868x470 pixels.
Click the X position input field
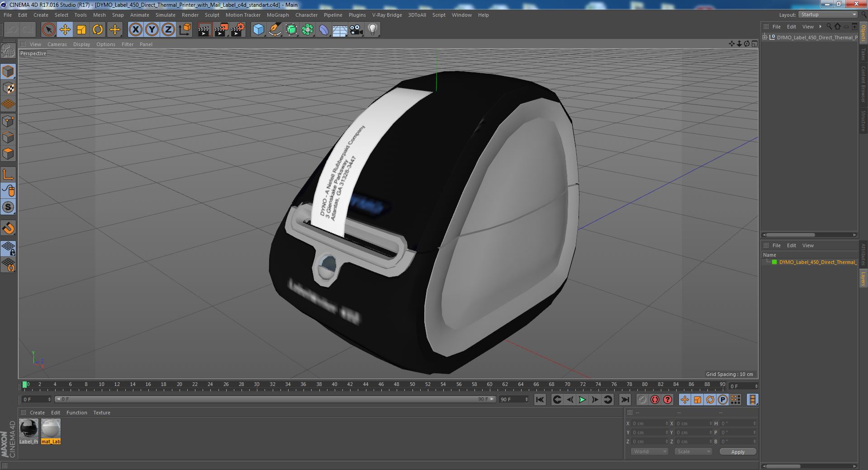tap(650, 423)
